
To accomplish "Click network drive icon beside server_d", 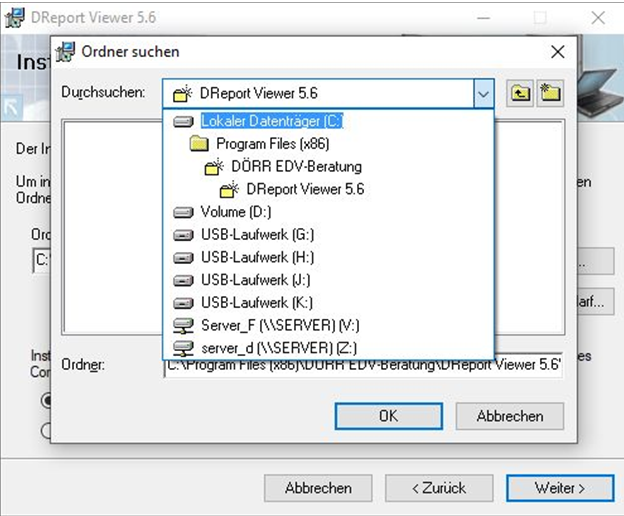I will (x=183, y=348).
